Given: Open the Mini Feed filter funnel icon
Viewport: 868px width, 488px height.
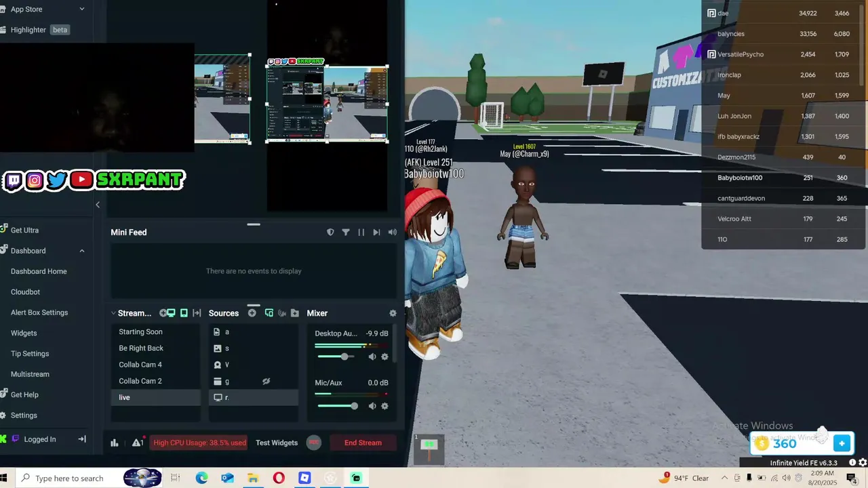Looking at the screenshot, I should pyautogui.click(x=346, y=232).
